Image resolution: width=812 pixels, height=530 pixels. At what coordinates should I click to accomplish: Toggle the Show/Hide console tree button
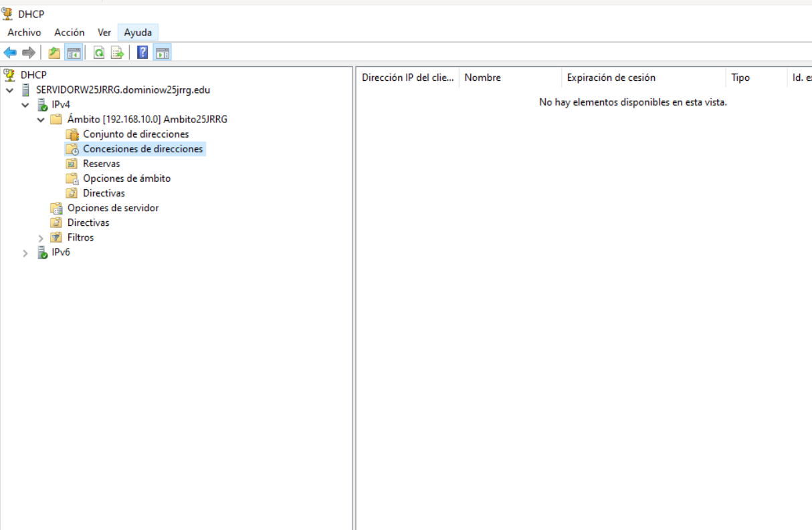tap(74, 53)
